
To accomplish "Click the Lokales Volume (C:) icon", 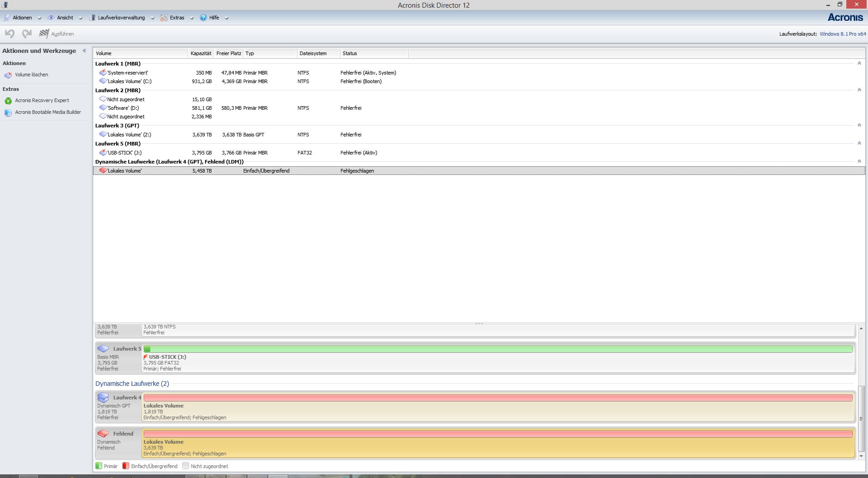I will tap(103, 81).
